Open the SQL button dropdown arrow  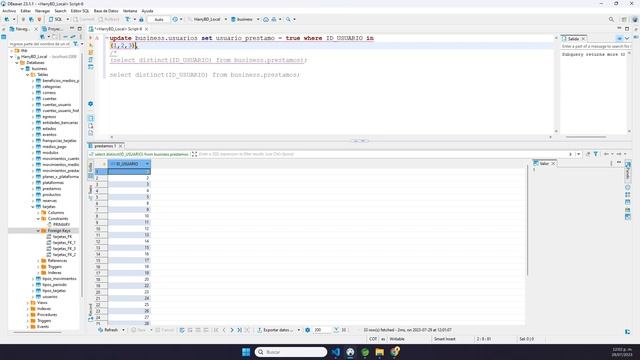point(68,19)
